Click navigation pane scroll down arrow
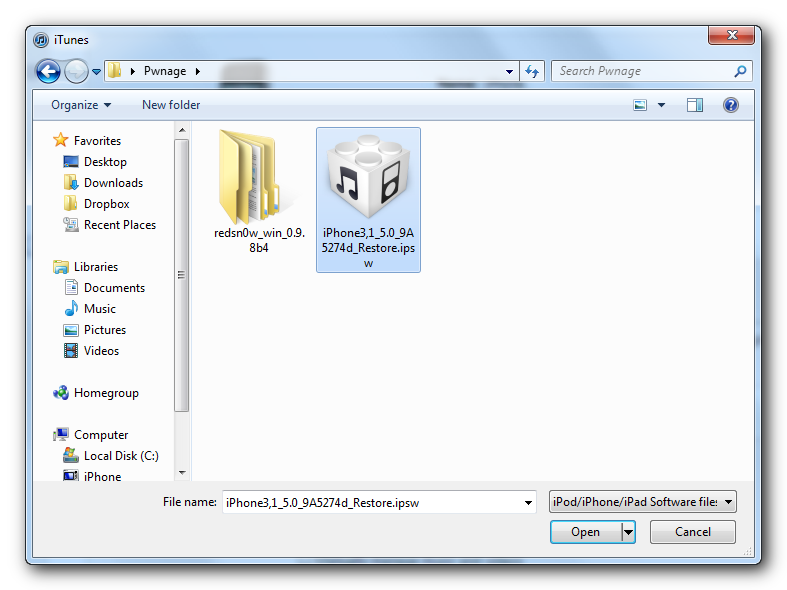 coord(182,473)
